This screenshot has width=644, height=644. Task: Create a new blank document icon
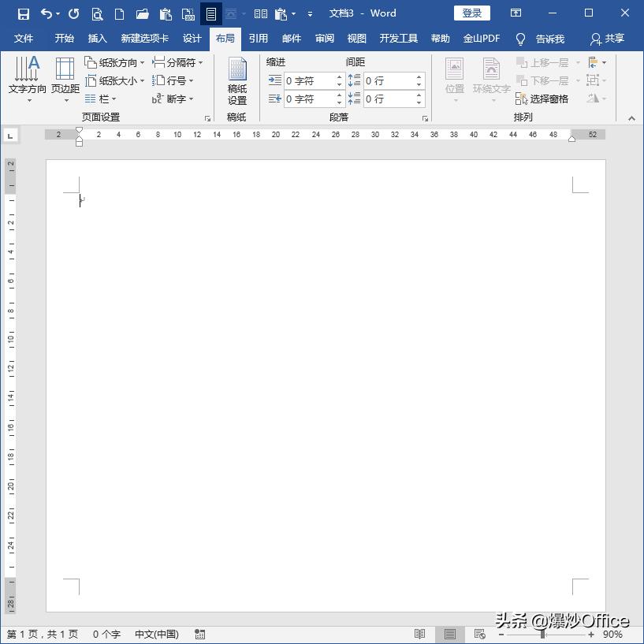[119, 14]
